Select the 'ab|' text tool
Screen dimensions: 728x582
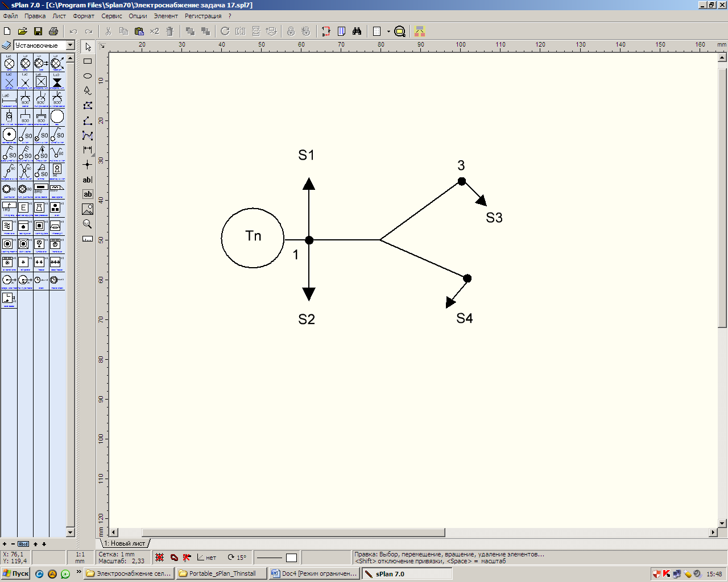(x=88, y=180)
